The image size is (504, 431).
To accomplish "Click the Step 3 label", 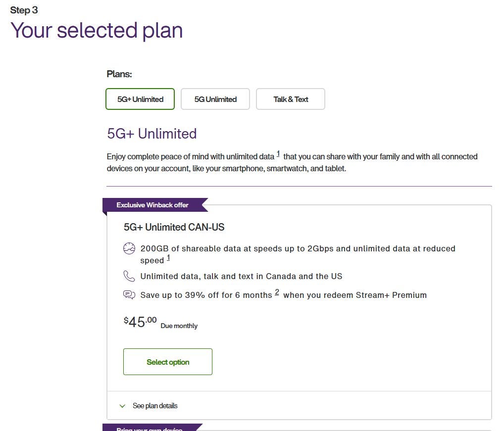I will (24, 10).
